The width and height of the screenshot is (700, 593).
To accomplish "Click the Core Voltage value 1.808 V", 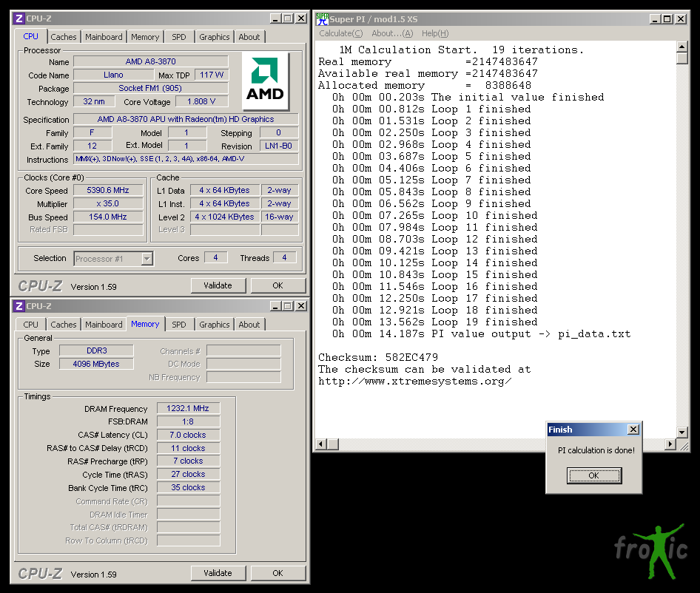I will 202,102.
